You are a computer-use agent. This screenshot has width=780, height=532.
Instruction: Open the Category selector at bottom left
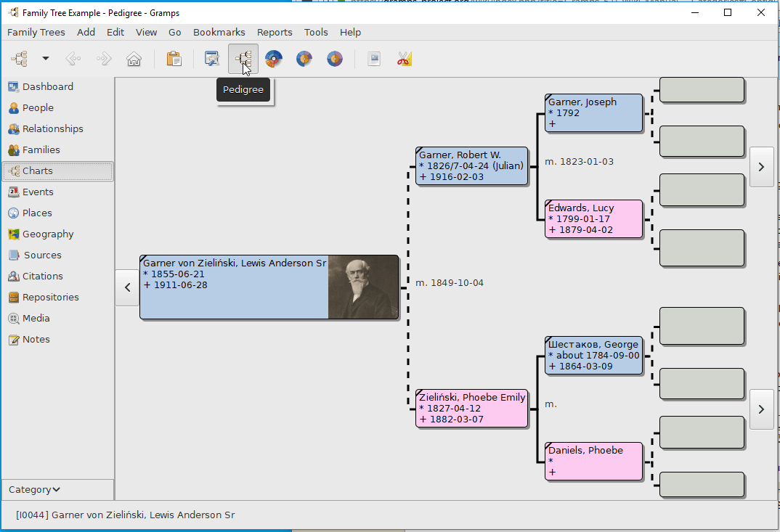pyautogui.click(x=33, y=489)
